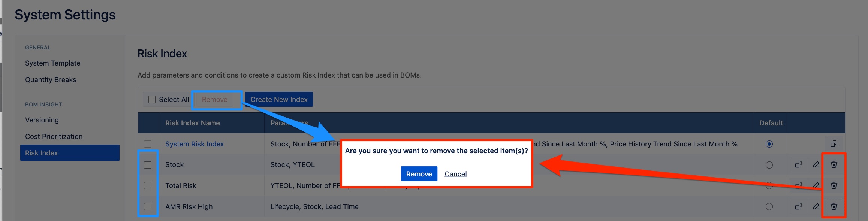
Task: Open Cost Prioritization settings
Action: click(54, 136)
